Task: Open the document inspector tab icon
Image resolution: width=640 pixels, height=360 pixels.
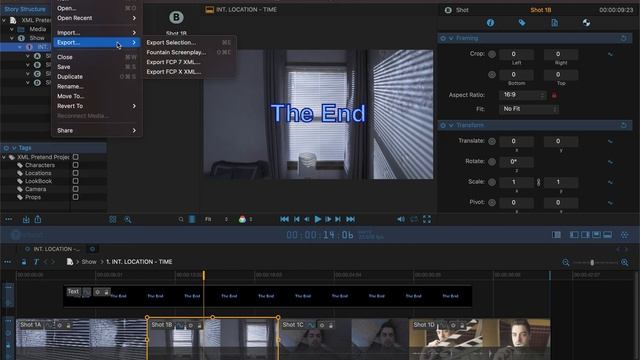Action: click(x=554, y=23)
